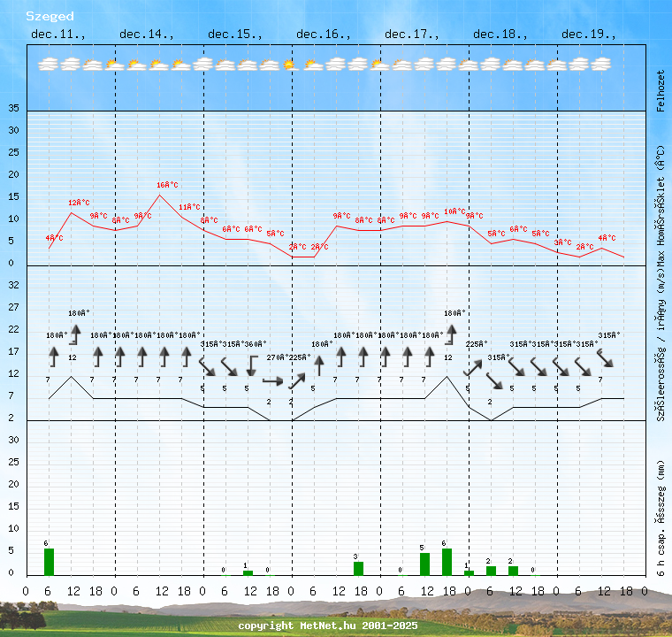This screenshot has height=637, width=672.
Task: Click the MetNet.hu copyright text
Action: [x=327, y=625]
